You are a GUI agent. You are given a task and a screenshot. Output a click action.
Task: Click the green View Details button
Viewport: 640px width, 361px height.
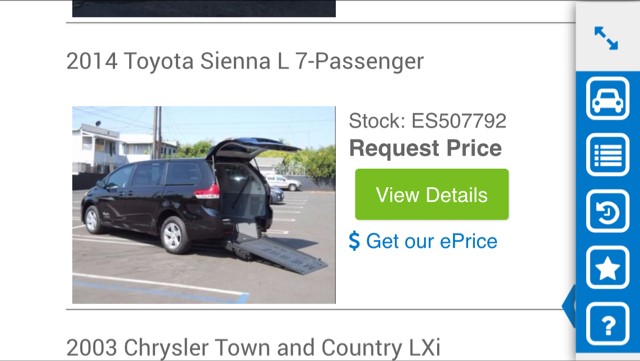pos(432,194)
